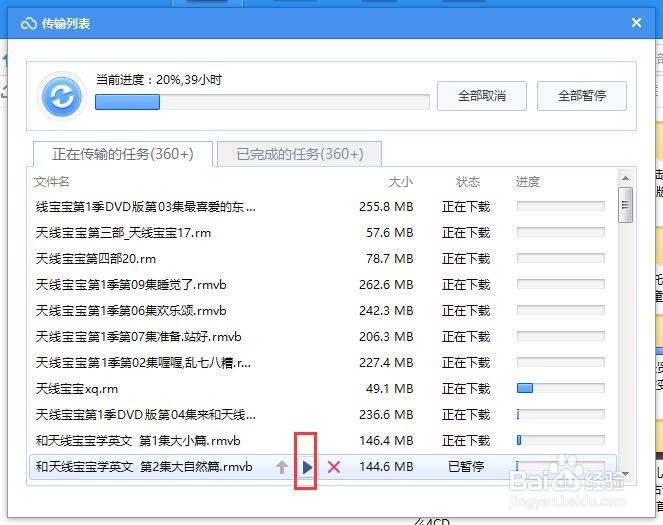Viewport: 663px width, 525px height.
Task: Click the 262.6 MB size value
Action: 386,284
